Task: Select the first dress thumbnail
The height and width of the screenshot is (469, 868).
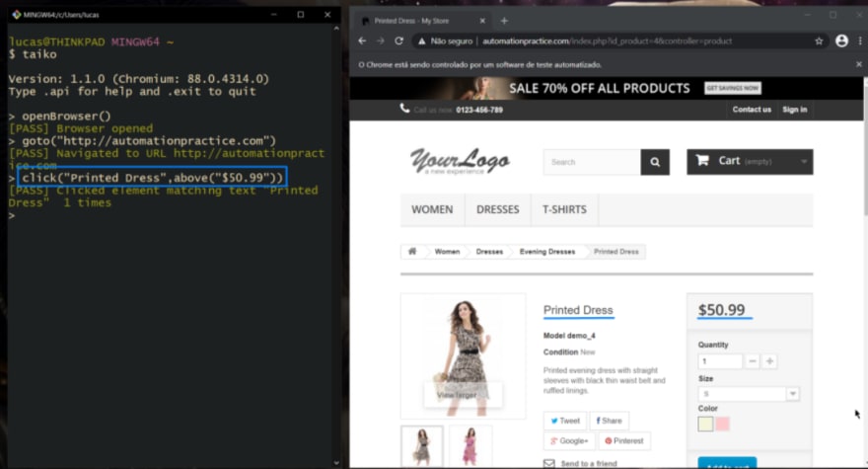Action: click(422, 446)
